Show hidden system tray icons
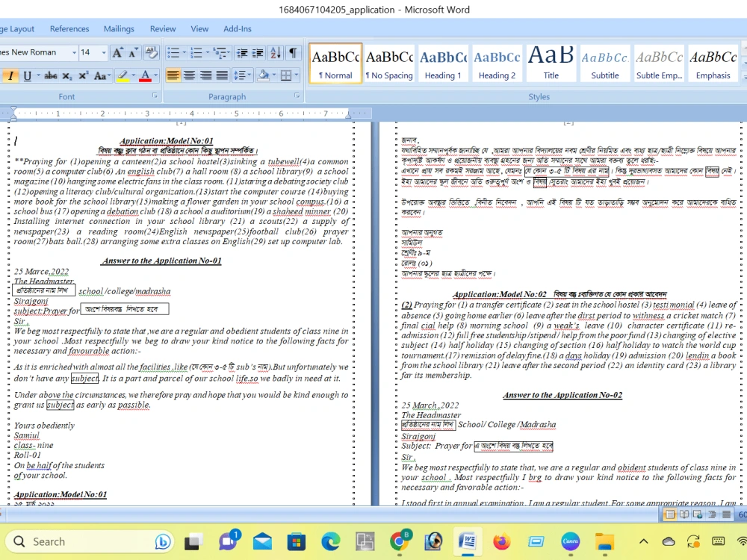 pos(644,541)
